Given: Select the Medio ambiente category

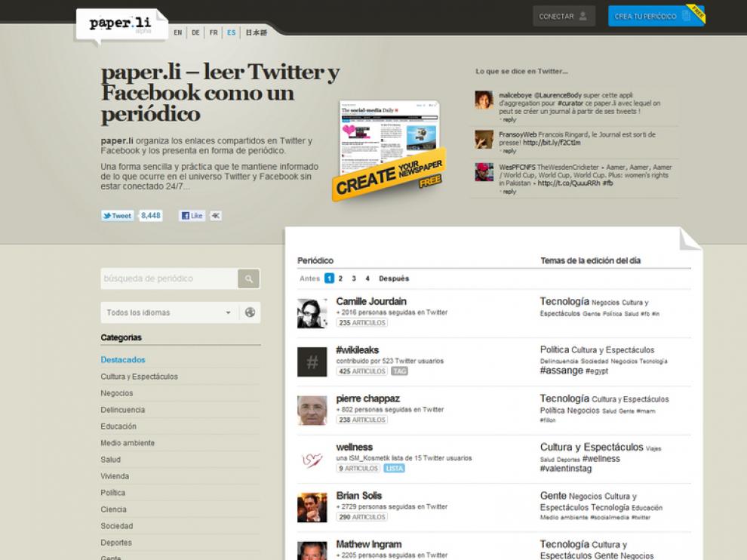Looking at the screenshot, I should click(x=128, y=443).
